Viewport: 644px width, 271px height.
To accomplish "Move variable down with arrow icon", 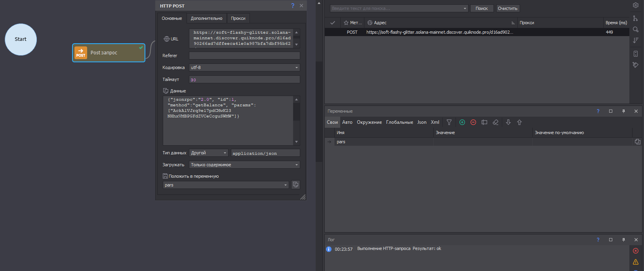I will pos(508,122).
